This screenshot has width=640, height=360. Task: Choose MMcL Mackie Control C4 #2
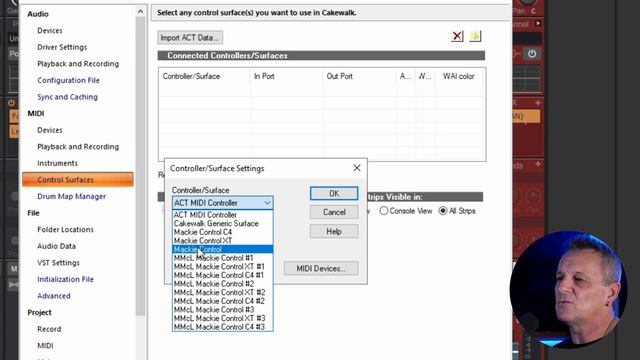222,301
